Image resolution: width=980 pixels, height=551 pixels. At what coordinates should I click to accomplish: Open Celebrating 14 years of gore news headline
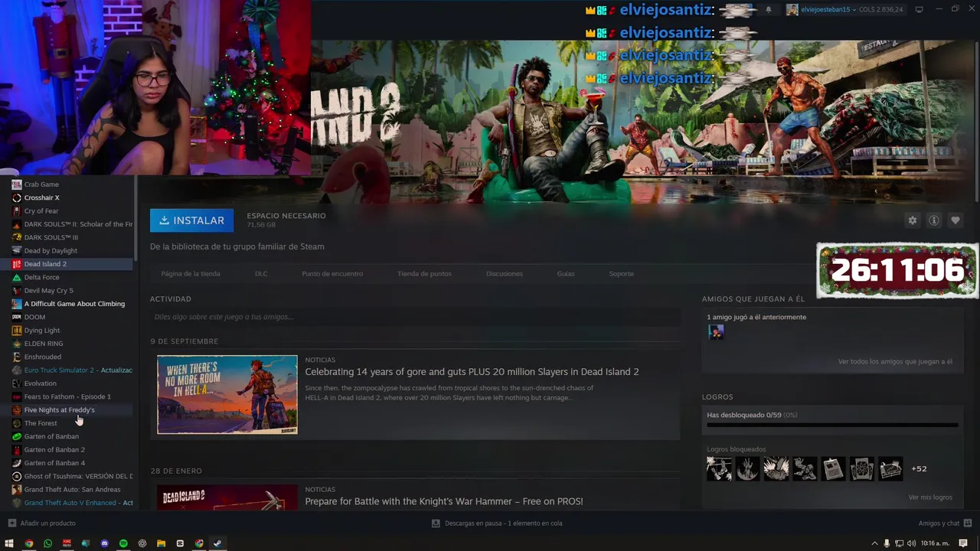coord(472,372)
